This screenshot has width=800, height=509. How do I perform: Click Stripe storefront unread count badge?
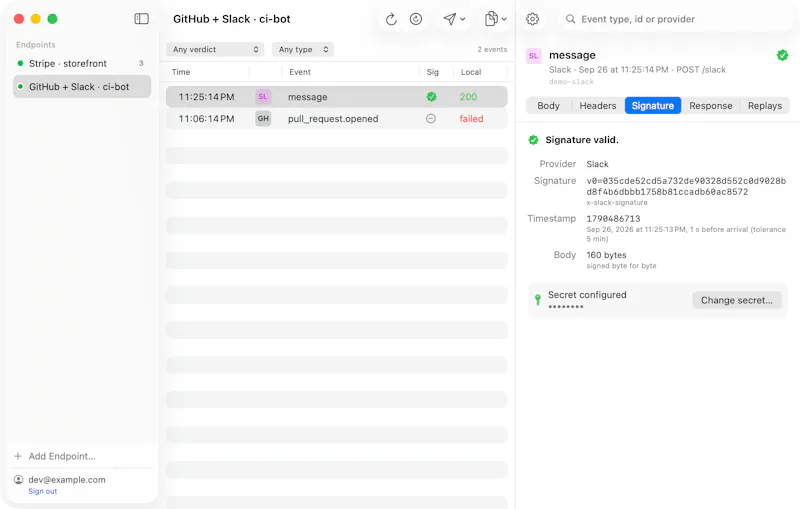pyautogui.click(x=141, y=63)
